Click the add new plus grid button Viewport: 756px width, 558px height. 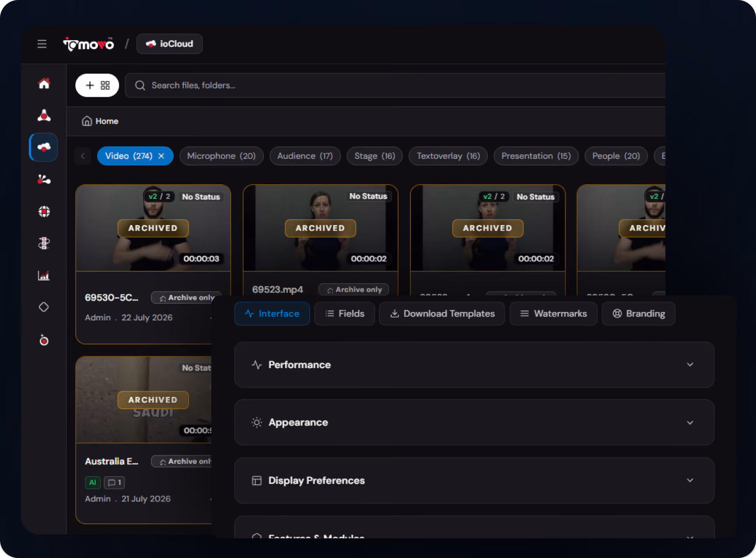click(97, 85)
